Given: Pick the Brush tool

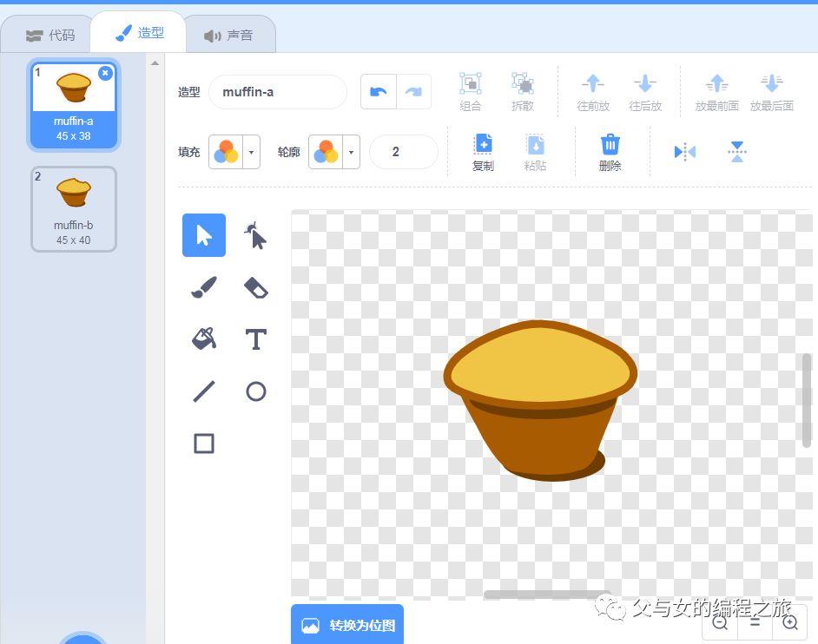Looking at the screenshot, I should (x=204, y=287).
